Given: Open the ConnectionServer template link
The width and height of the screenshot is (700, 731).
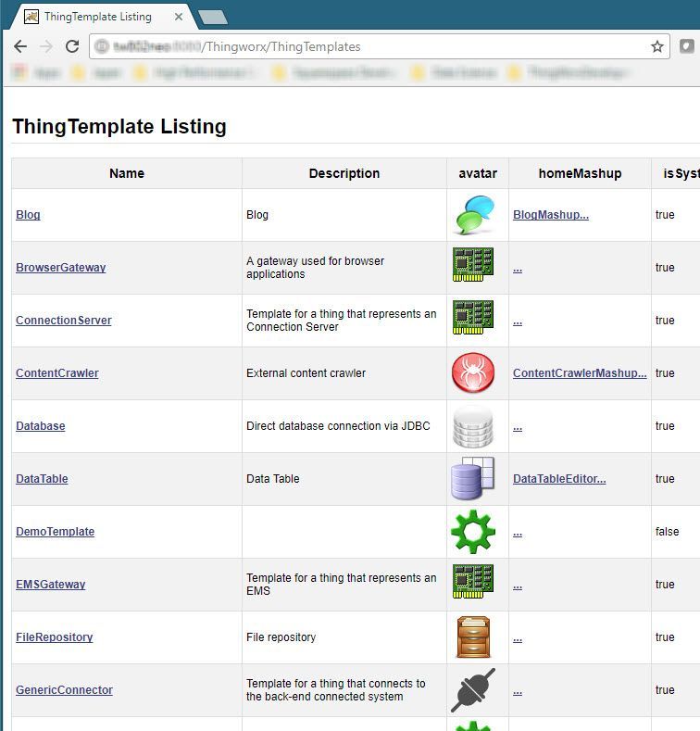Looking at the screenshot, I should coord(64,321).
